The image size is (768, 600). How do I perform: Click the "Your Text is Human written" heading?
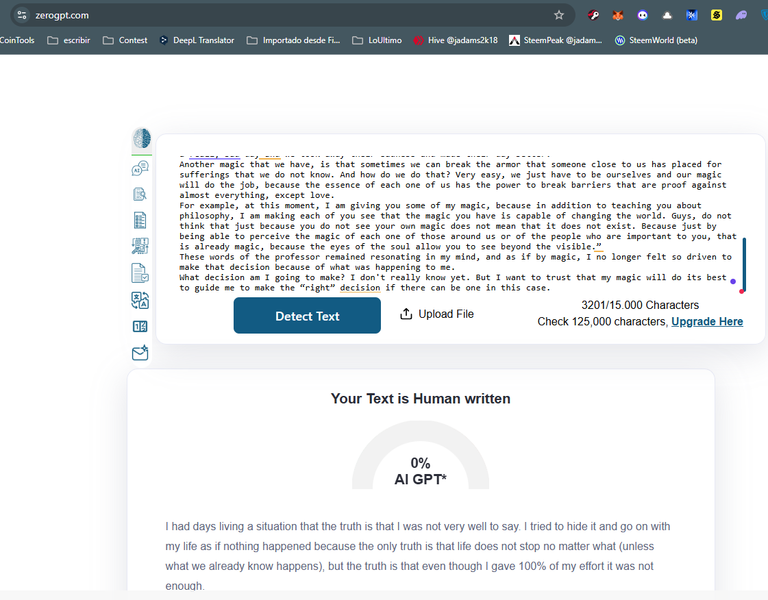420,399
